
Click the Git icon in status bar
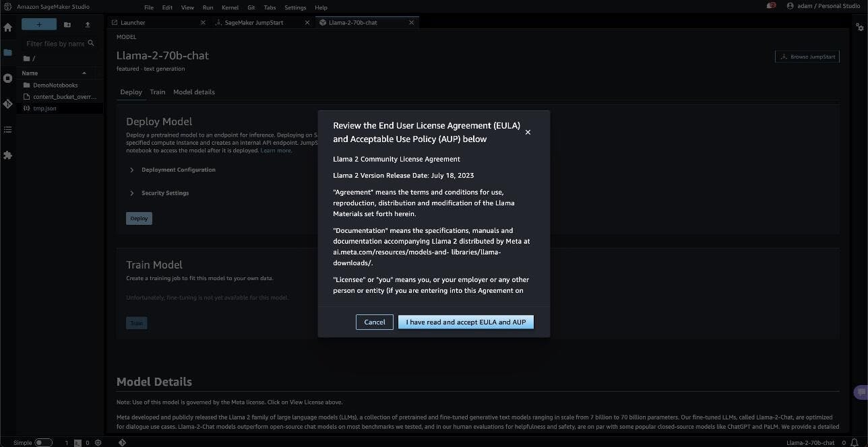coord(122,443)
